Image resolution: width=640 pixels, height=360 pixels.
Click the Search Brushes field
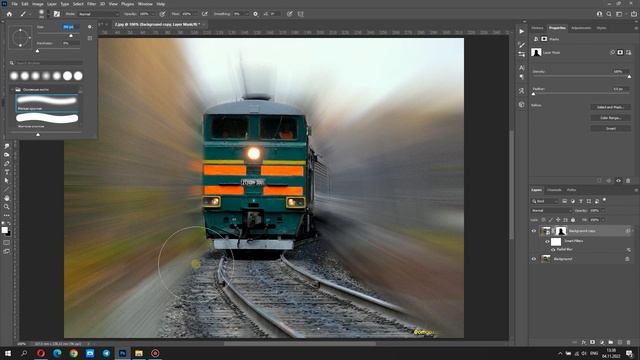point(49,63)
